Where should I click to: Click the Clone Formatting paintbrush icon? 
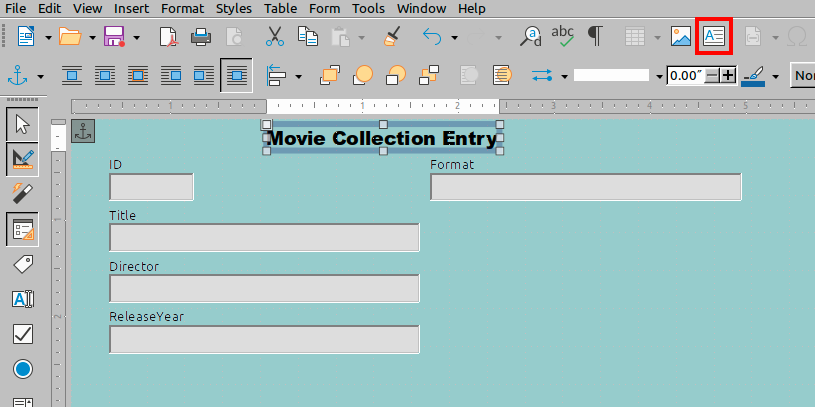click(x=392, y=37)
